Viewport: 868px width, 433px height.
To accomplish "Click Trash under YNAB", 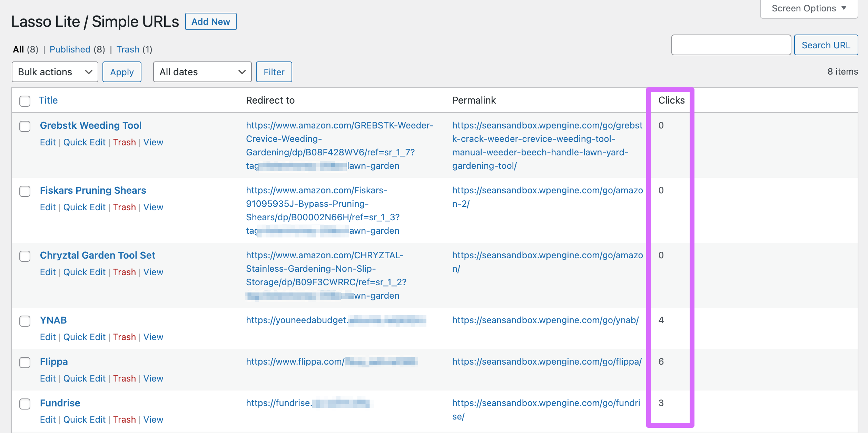I will pos(125,337).
